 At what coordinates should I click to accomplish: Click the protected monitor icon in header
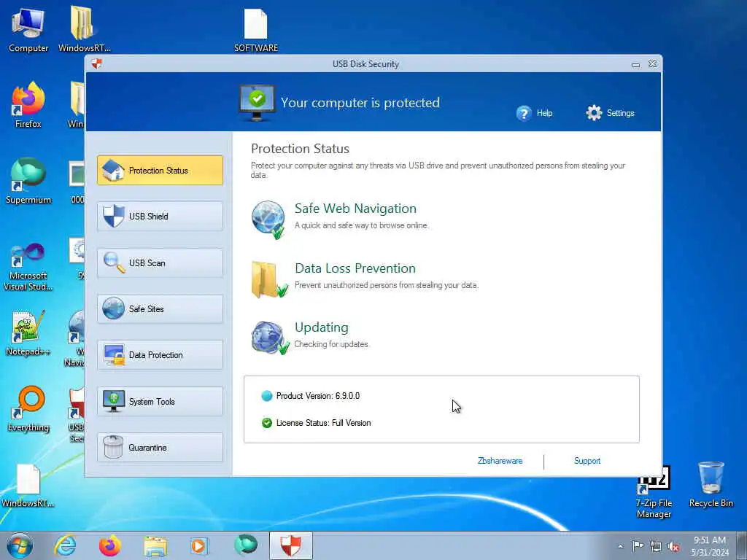[257, 102]
